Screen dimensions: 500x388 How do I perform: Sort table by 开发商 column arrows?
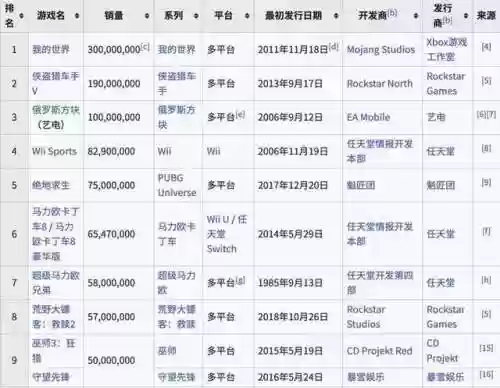click(416, 16)
